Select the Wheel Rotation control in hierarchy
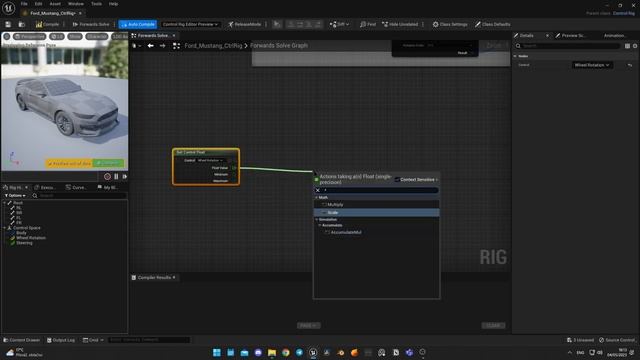640x360 pixels. click(x=31, y=238)
